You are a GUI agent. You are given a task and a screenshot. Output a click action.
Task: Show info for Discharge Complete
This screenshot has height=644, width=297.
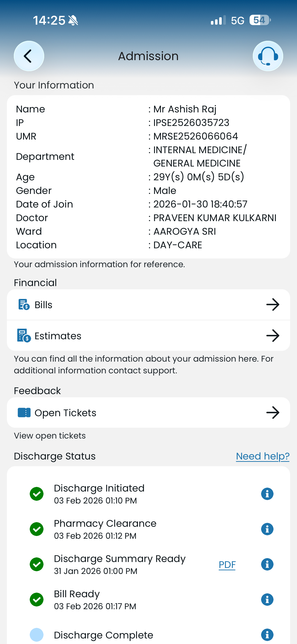[x=267, y=635]
